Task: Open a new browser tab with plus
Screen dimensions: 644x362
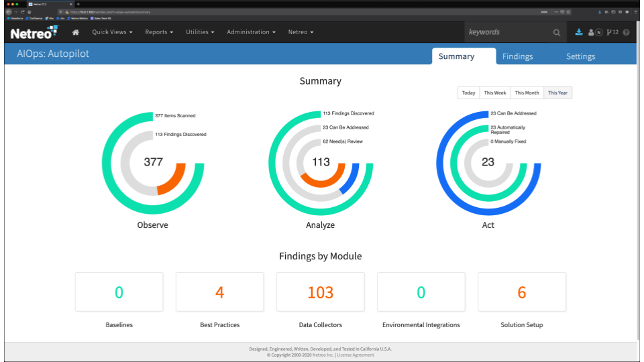Action: tap(78, 4)
